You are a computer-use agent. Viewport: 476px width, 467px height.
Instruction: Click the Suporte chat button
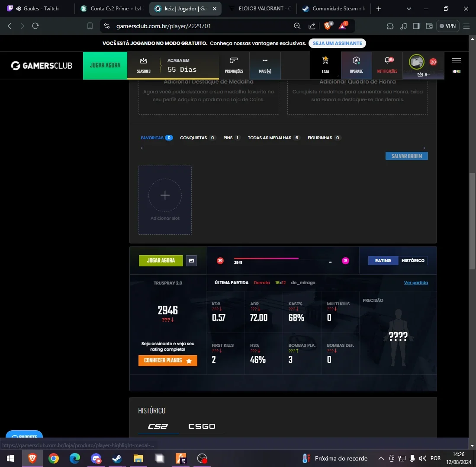24,435
